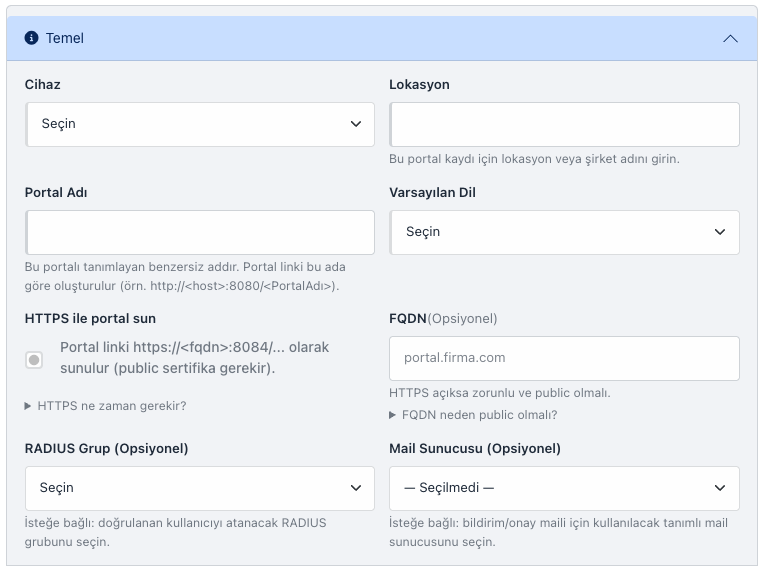This screenshot has height=575, width=765.
Task: Click the 'FQDN(Opsiyonel)' label
Action: [x=443, y=318]
